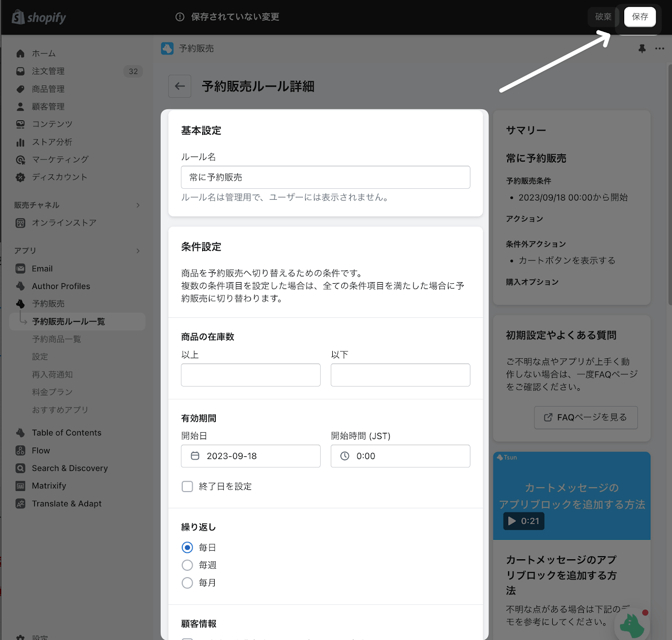The image size is (672, 640).
Task: Open the 再入荷通知 menu item
Action: click(x=52, y=375)
